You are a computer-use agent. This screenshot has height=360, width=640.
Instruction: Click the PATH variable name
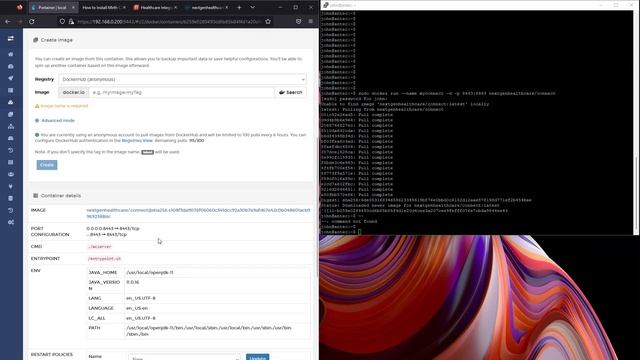pos(94,328)
